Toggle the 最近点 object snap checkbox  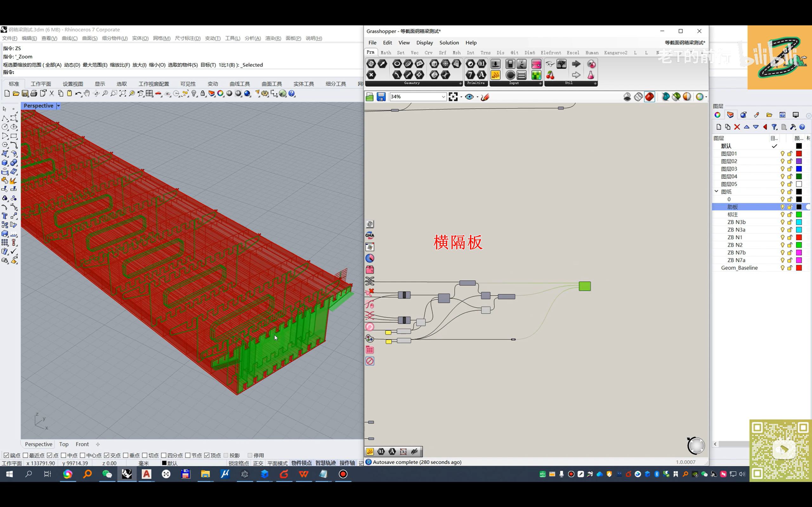(x=25, y=455)
